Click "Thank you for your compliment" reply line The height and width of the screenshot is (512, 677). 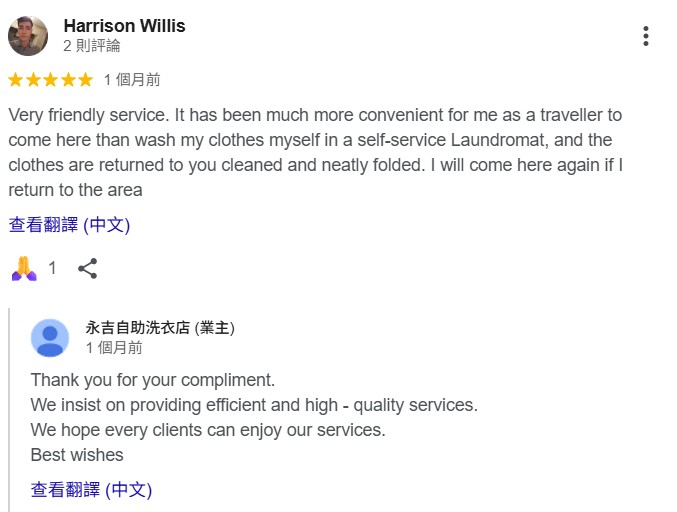(x=152, y=380)
